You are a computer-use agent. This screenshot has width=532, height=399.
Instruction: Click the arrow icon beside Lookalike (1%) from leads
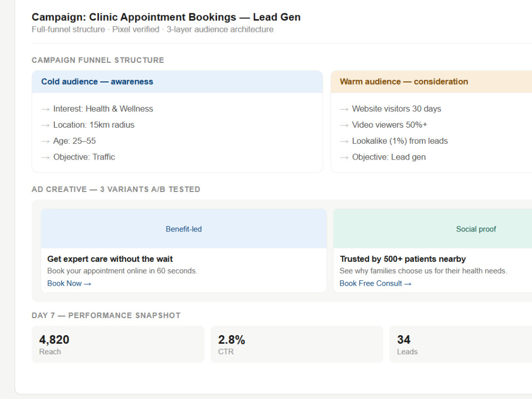tap(344, 142)
